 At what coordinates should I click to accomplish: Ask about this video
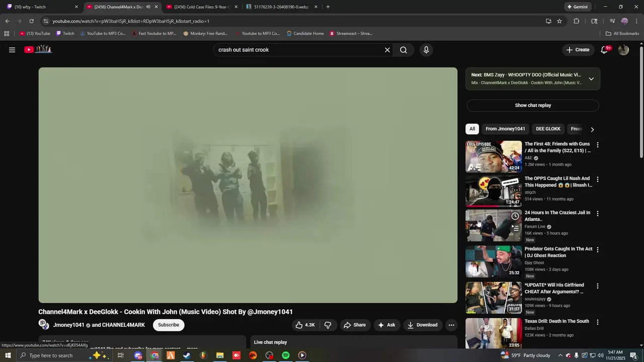[x=386, y=325]
